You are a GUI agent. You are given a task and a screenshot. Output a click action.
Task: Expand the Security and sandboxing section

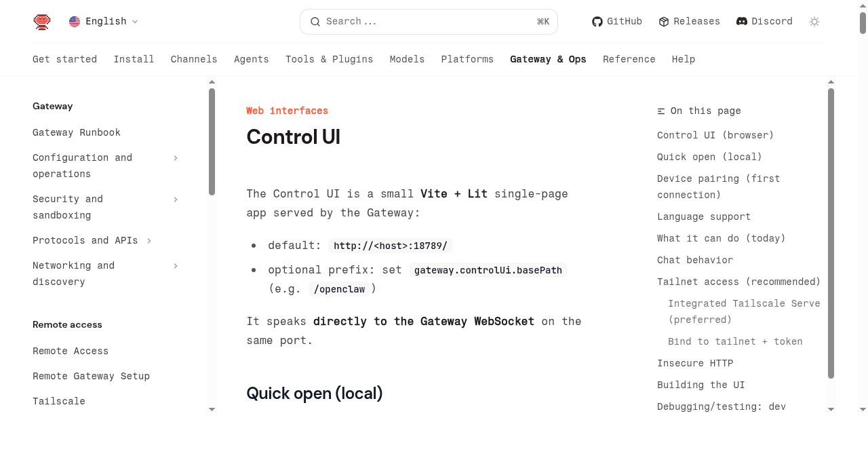[175, 199]
